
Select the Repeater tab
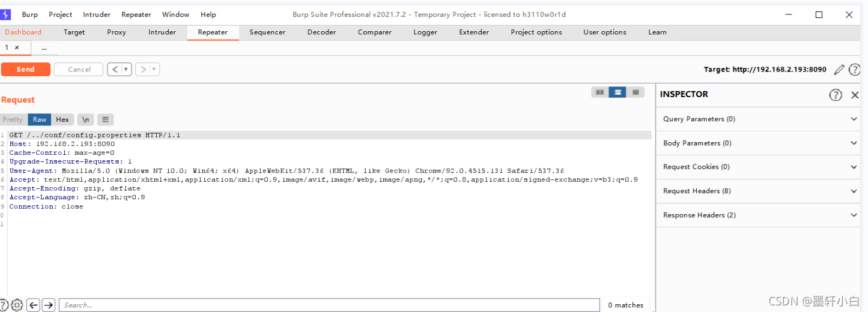point(213,32)
